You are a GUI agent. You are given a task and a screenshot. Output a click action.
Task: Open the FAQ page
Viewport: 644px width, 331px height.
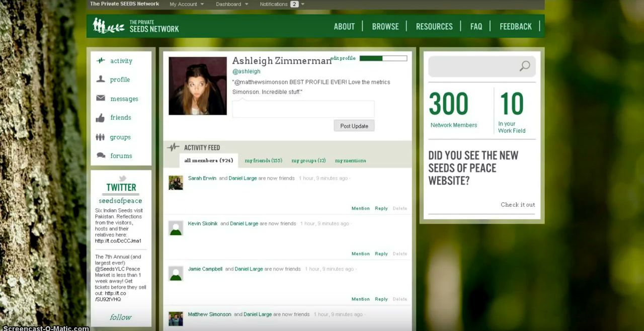point(476,26)
